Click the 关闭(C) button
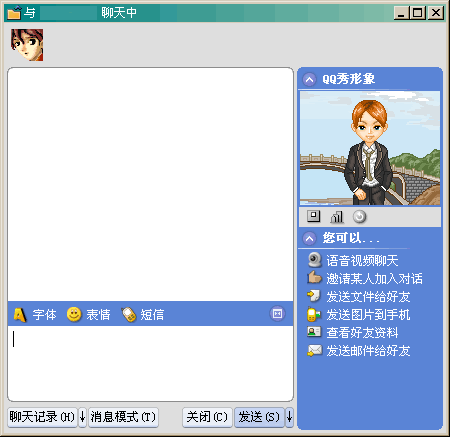 [207, 417]
